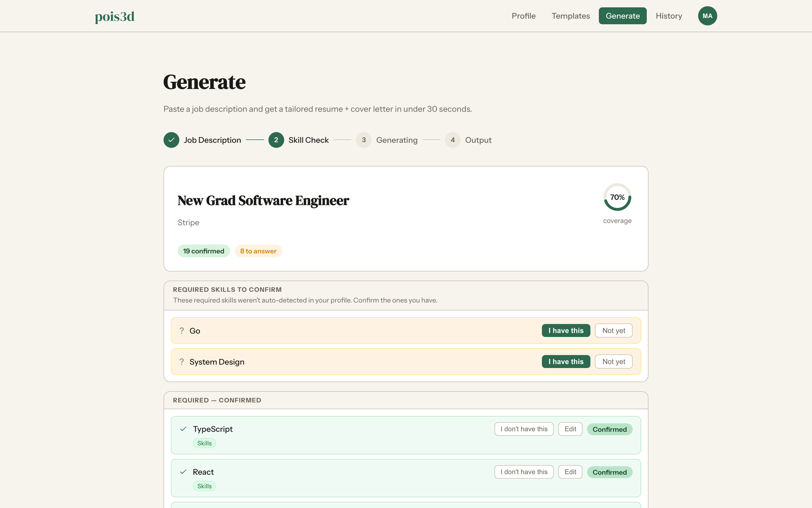The height and width of the screenshot is (508, 812).
Task: Select the Generate nav item
Action: pos(623,16)
